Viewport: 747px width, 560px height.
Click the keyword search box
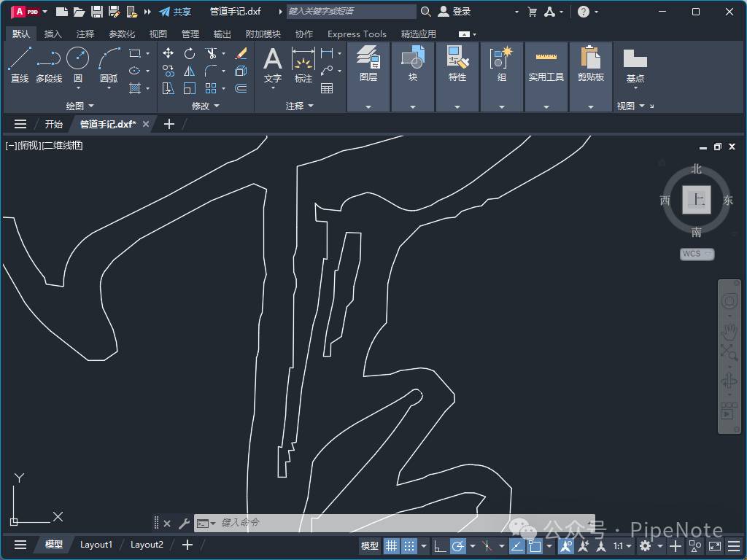pos(351,12)
